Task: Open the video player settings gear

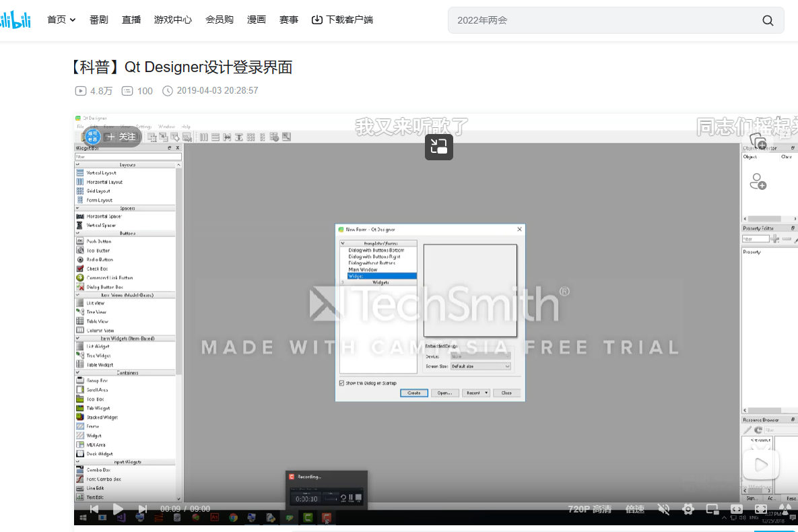Action: tap(688, 509)
